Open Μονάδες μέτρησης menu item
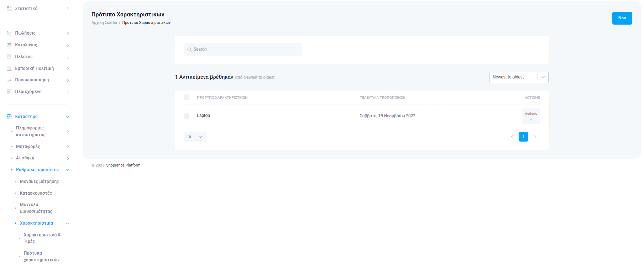644x266 pixels. (39, 181)
